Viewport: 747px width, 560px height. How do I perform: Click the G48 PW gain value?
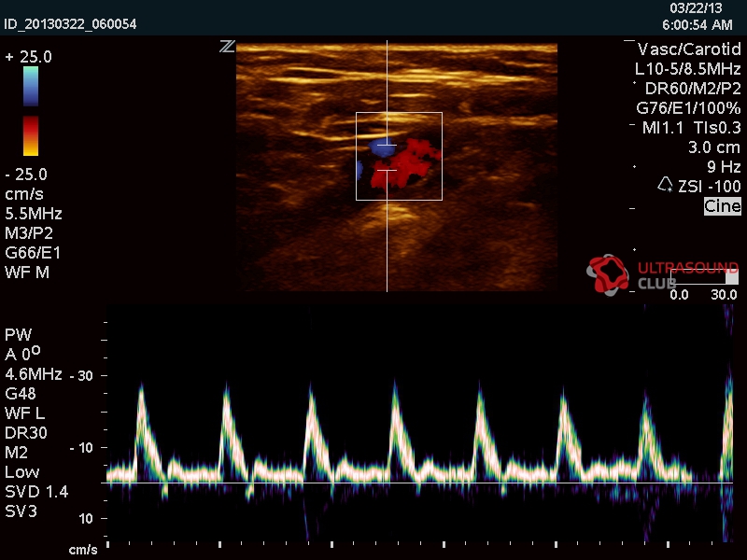click(21, 394)
